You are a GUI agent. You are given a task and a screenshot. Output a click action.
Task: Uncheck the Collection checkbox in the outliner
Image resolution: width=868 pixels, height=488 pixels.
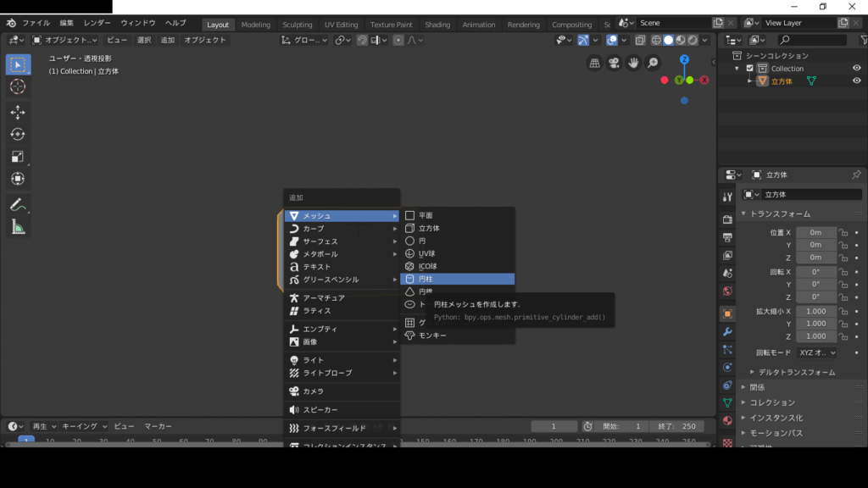(749, 69)
